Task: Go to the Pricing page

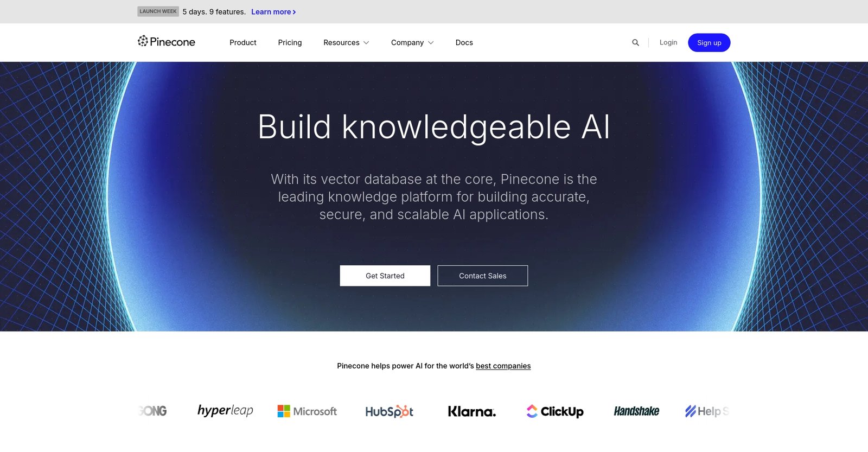Action: click(290, 42)
